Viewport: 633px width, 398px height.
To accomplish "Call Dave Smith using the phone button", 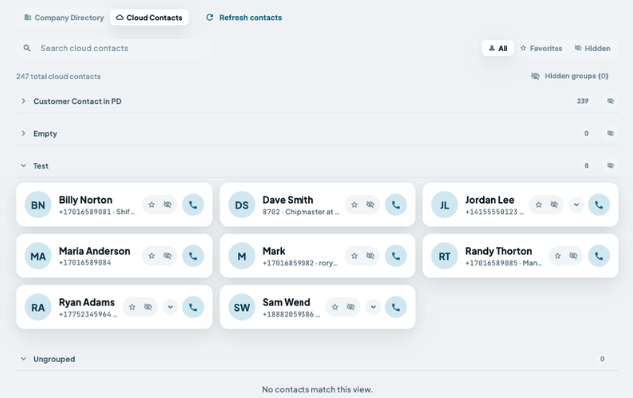I will point(396,205).
